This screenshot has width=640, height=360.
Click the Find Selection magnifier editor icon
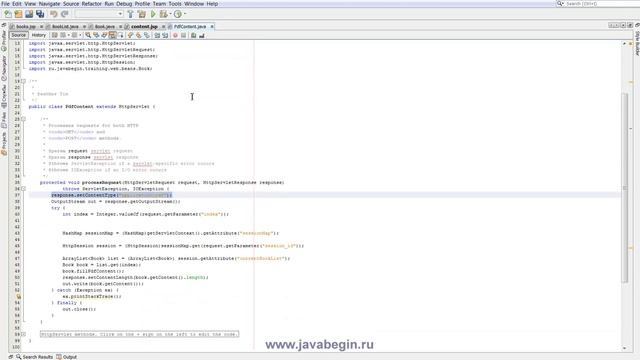pos(88,36)
